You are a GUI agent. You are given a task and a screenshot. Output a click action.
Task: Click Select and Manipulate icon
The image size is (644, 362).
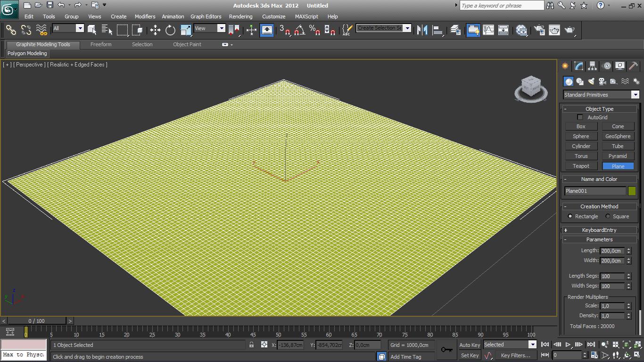(x=251, y=30)
